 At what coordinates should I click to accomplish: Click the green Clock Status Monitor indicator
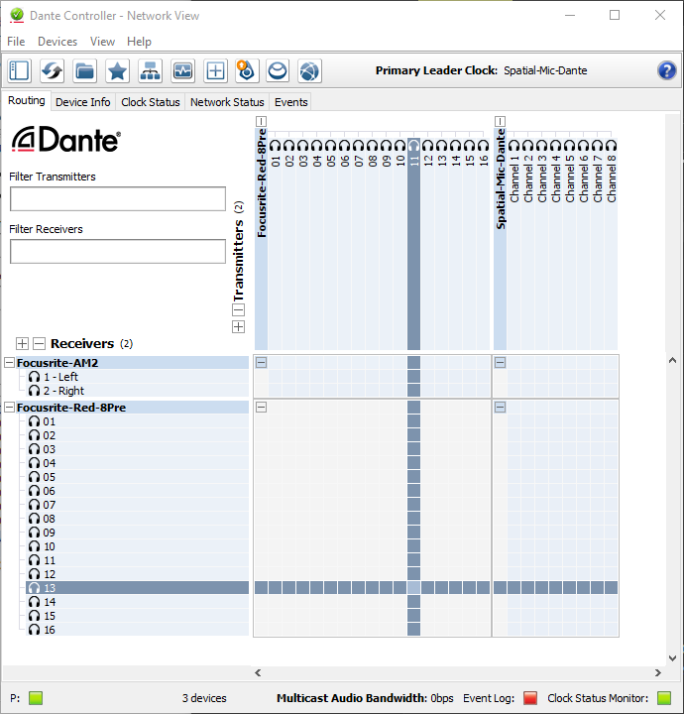pos(664,698)
